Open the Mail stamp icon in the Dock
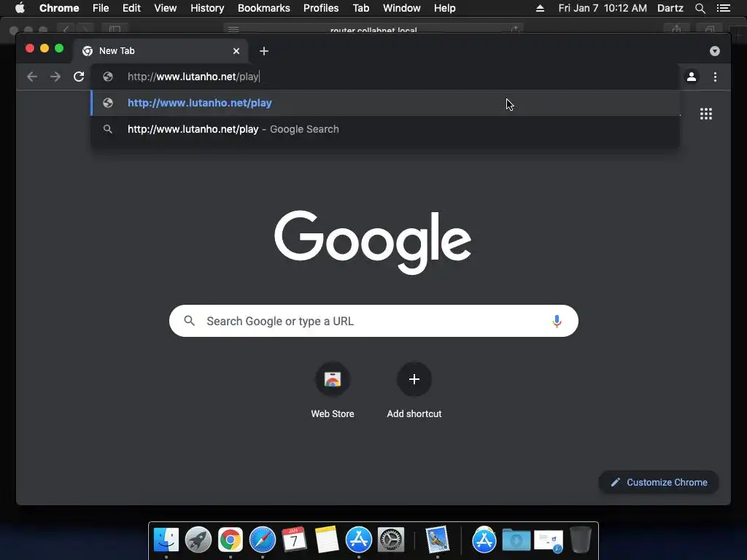Viewport: 747px width, 560px height. tap(438, 540)
